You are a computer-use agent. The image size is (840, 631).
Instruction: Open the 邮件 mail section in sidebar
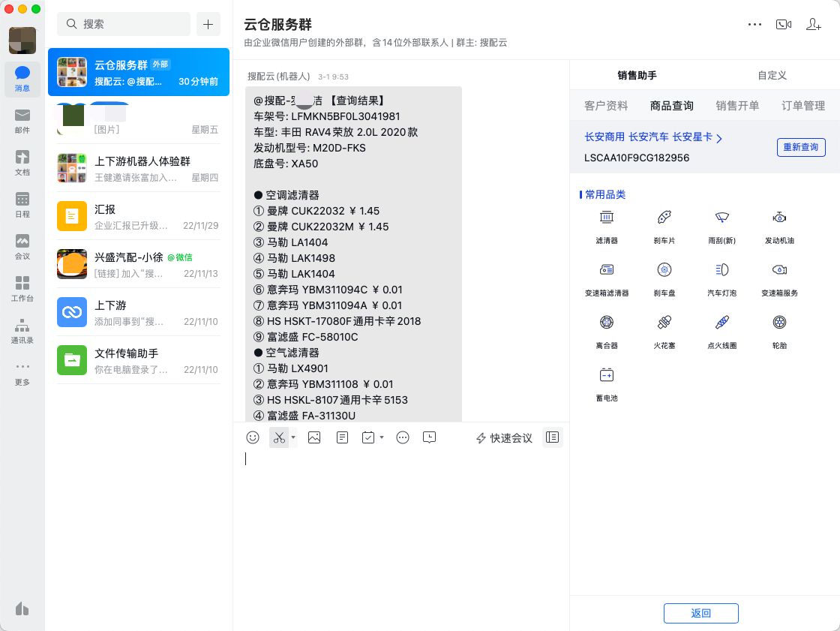[22, 120]
